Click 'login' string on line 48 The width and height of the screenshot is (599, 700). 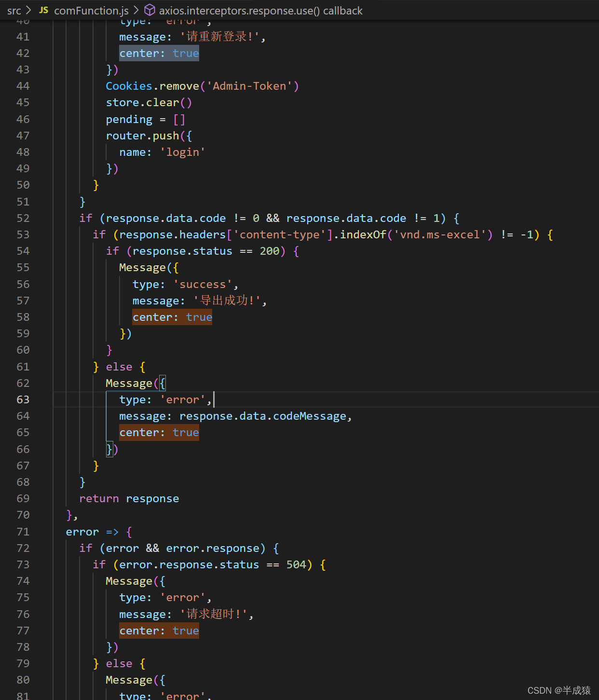(183, 152)
